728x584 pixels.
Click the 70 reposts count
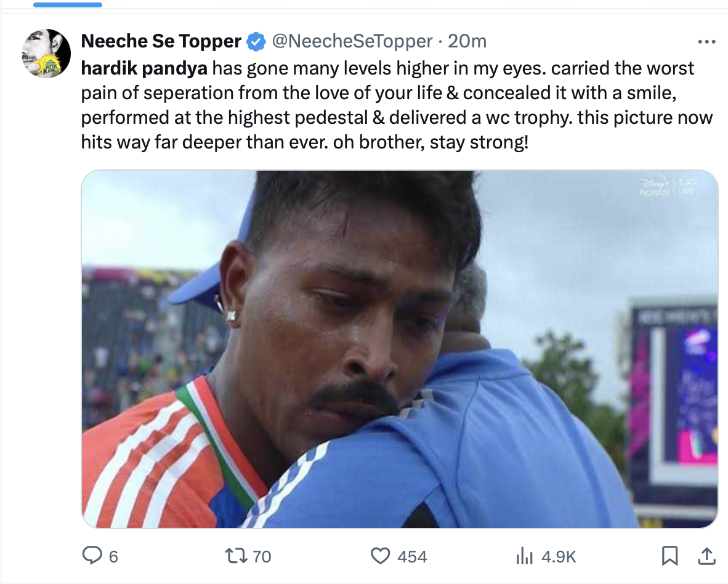262,557
